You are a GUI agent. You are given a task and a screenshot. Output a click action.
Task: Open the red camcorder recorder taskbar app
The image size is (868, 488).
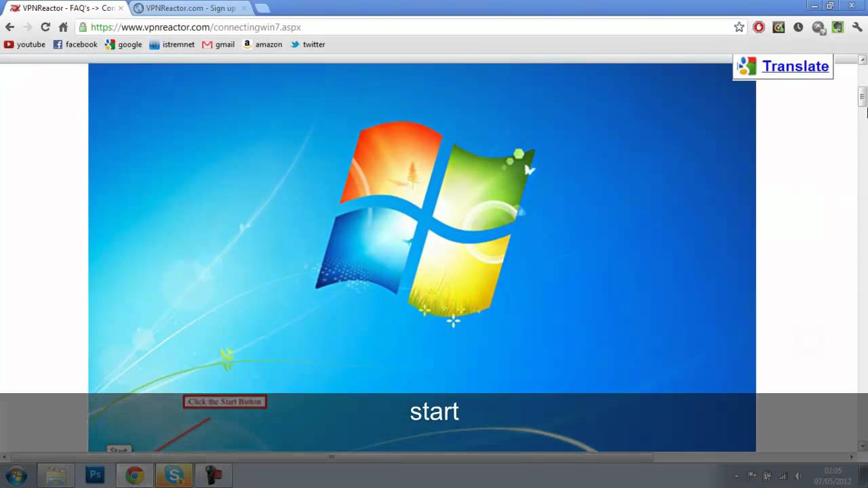213,476
